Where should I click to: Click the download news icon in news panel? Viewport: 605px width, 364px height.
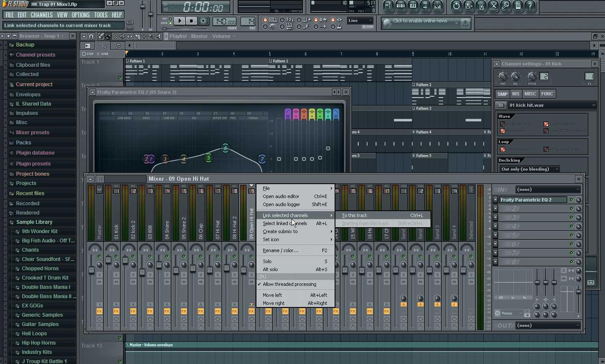pyautogui.click(x=465, y=23)
